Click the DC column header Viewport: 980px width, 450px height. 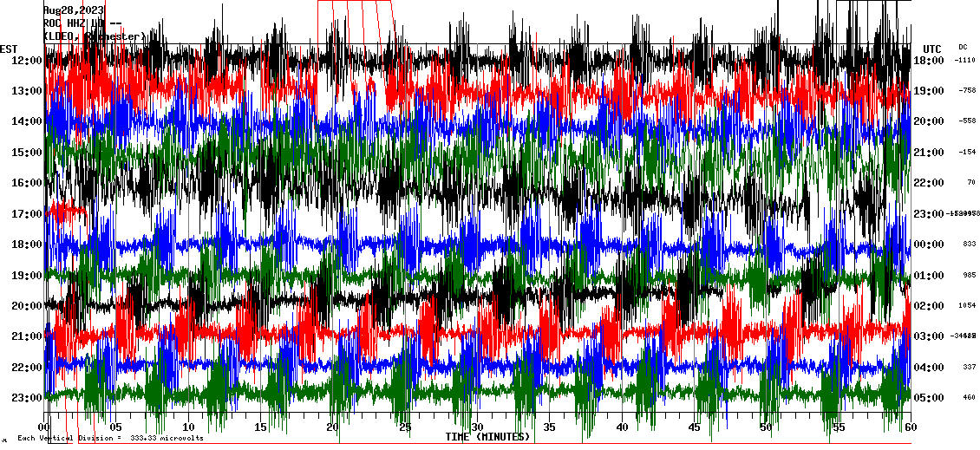[963, 47]
